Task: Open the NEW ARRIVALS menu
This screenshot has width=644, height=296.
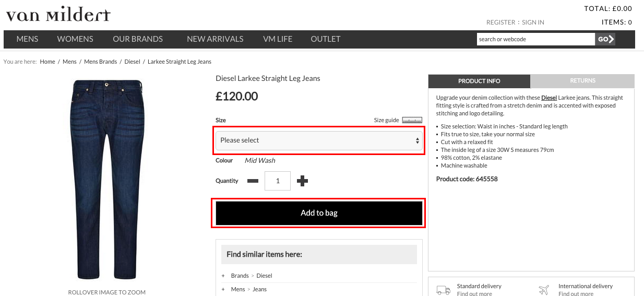Action: (x=215, y=39)
